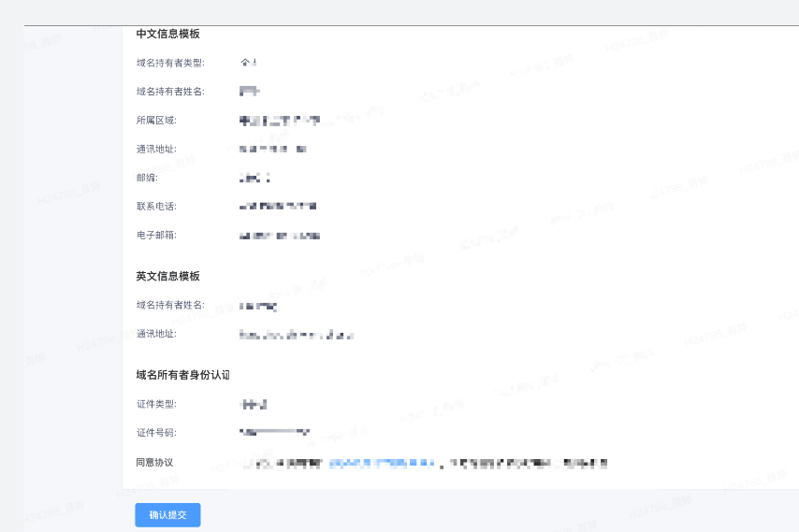Viewport: 799px width, 532px height.
Task: Click the 证件类型 field label
Action: (x=156, y=404)
